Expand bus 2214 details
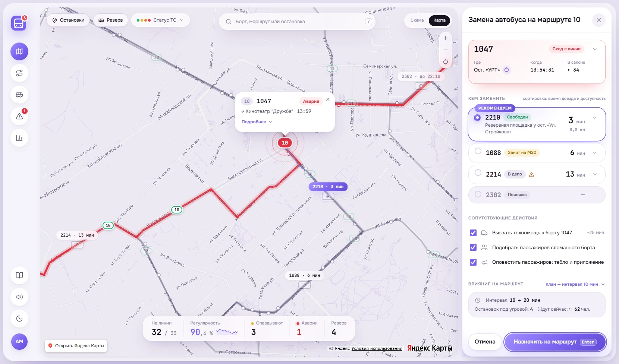Screen dimensions: 619x364 click(x=595, y=174)
